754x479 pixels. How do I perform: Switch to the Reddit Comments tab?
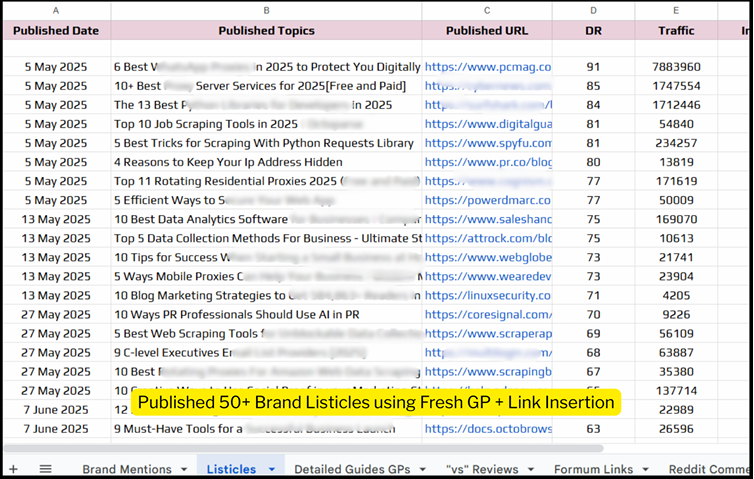click(710, 469)
